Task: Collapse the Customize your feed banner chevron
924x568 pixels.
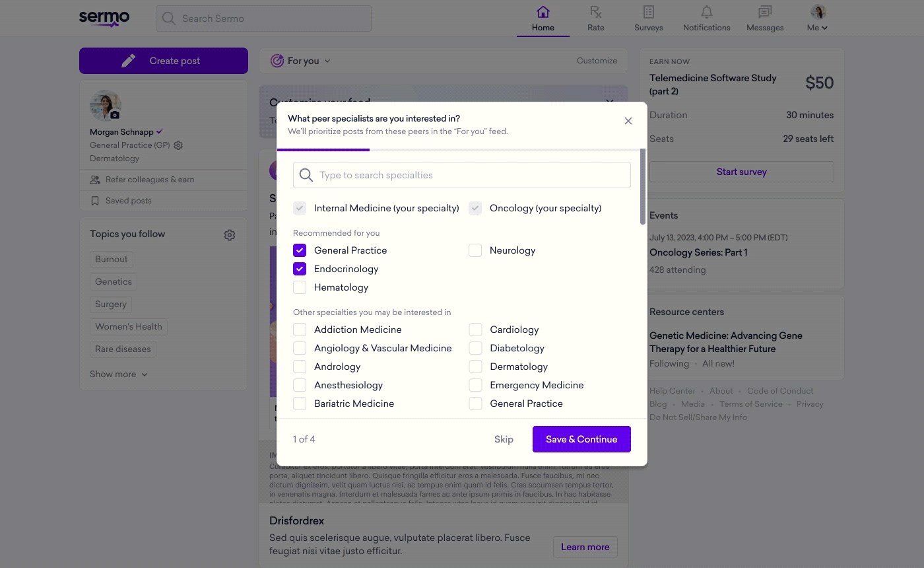Action: (610, 102)
